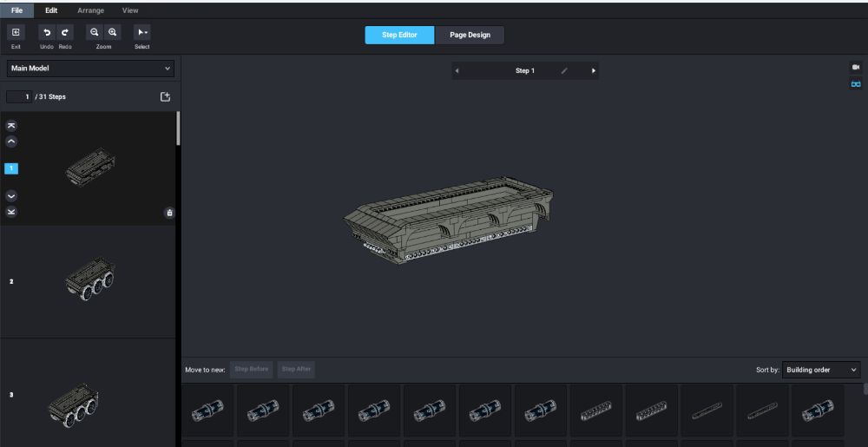The height and width of the screenshot is (447, 868).
Task: Click the Exit icon in toolbar
Action: click(16, 33)
